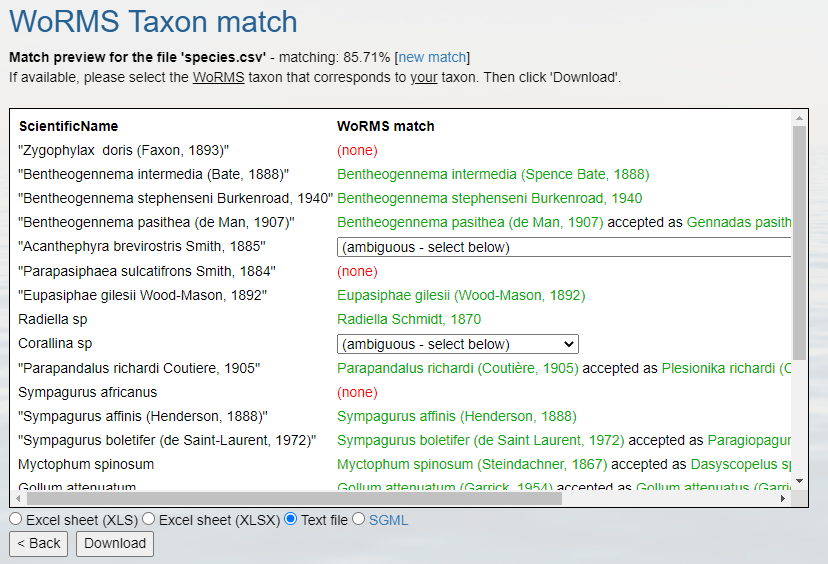
Task: Click the Download button
Action: point(115,543)
